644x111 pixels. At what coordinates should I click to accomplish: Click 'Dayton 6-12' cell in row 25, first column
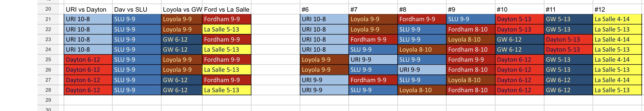tap(88, 60)
